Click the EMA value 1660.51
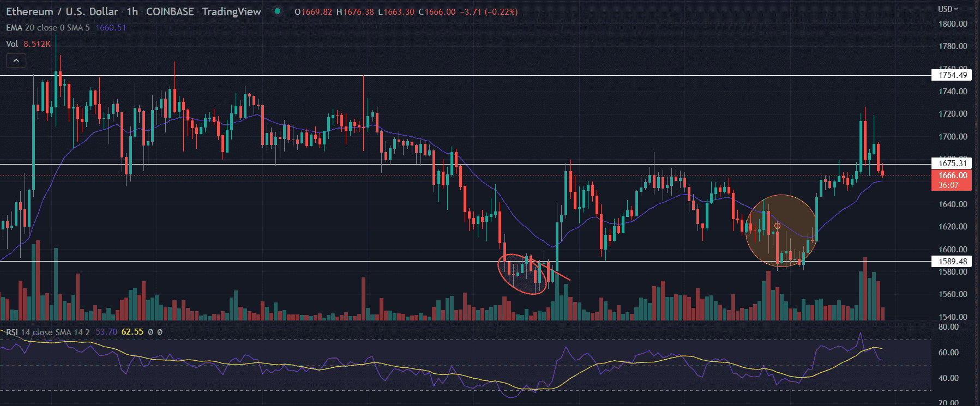Screen dimensions: 980x406 [111, 28]
